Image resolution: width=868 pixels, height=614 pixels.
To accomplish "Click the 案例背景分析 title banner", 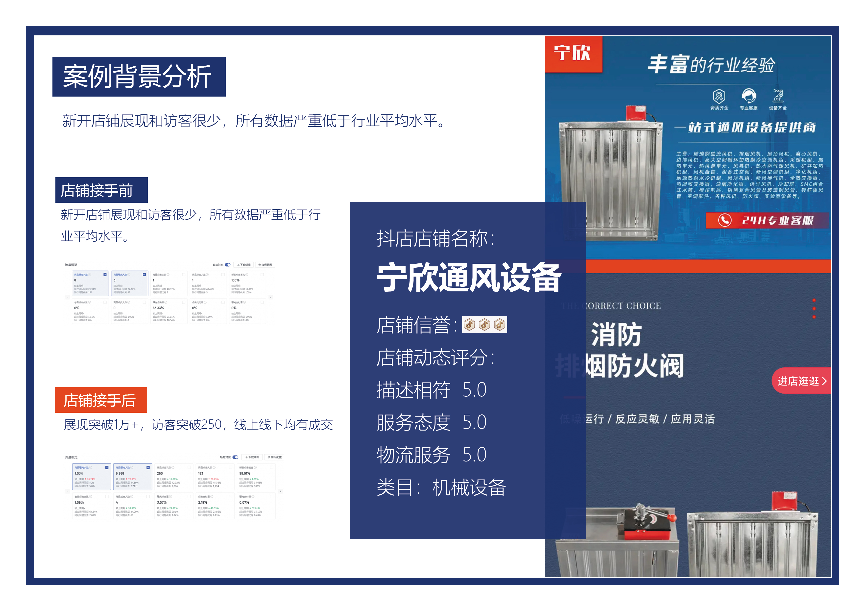I will [x=139, y=77].
